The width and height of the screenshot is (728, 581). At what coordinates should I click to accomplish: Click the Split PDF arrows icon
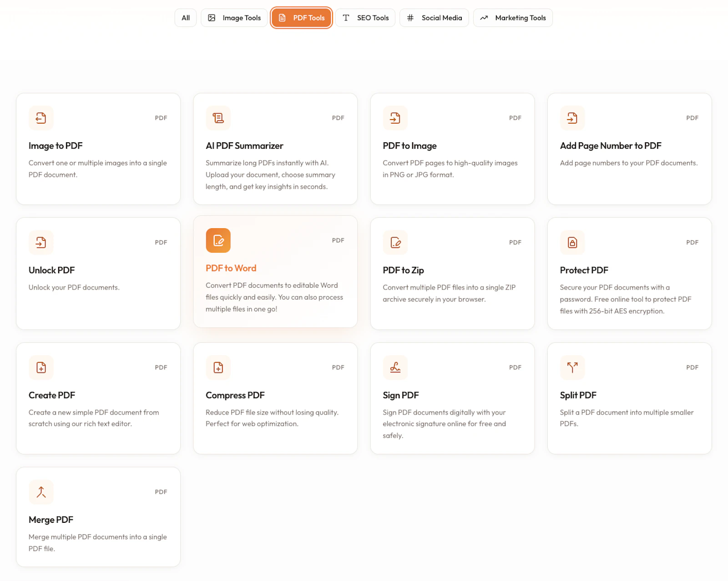(x=572, y=367)
